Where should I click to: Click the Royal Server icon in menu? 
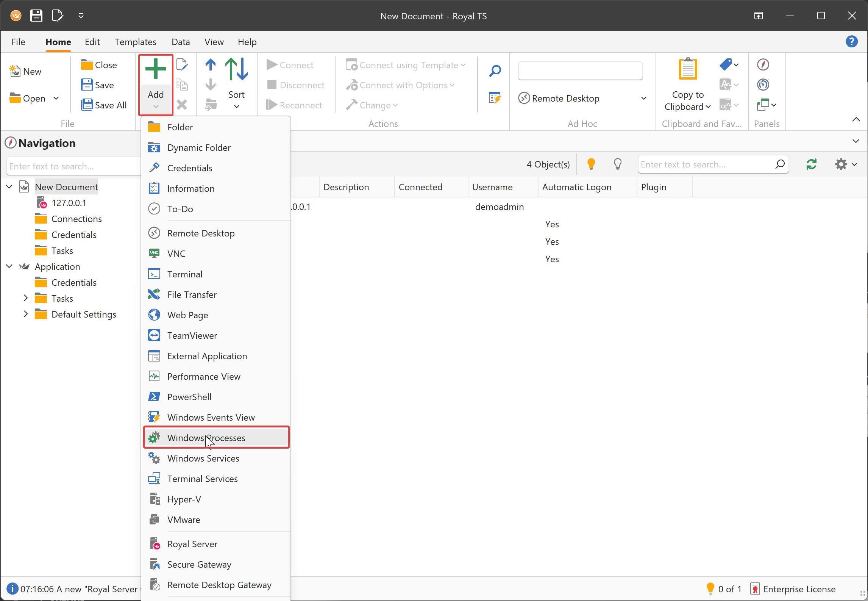pos(155,544)
